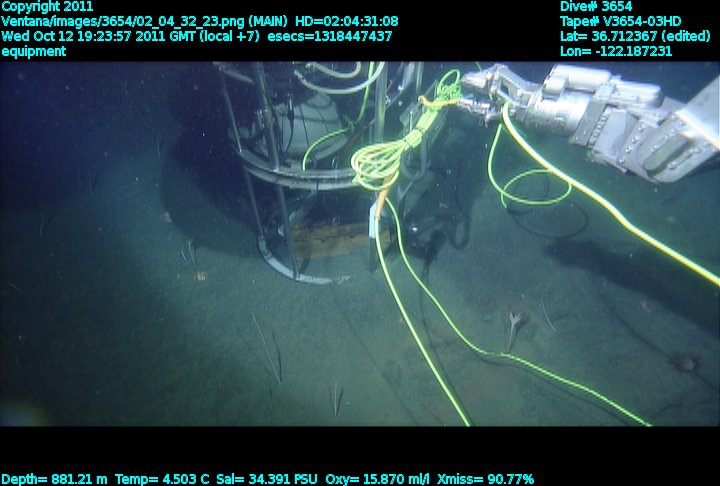Viewport: 720px width, 486px height.
Task: Click the "(local +7)" timezone text
Action: click(x=230, y=36)
